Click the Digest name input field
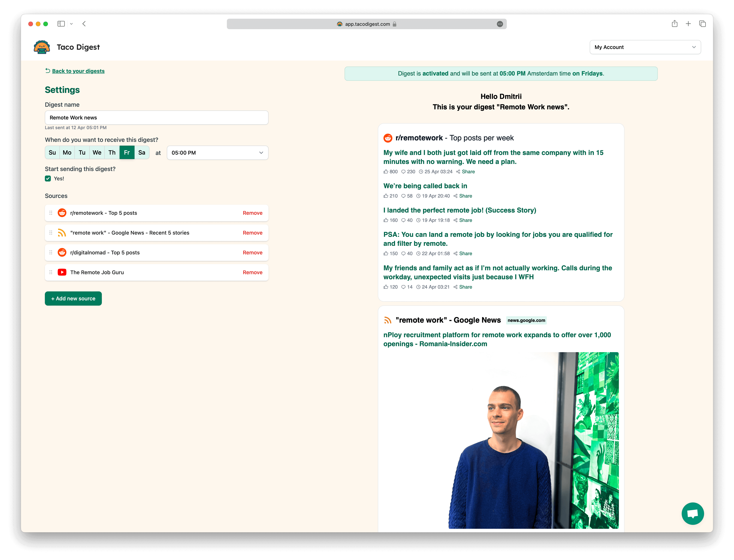 click(x=157, y=118)
